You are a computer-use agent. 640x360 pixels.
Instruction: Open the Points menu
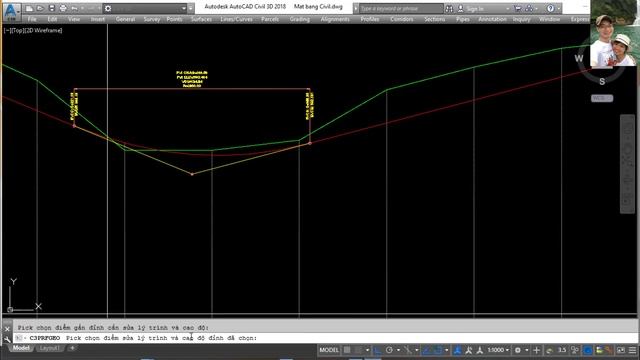click(175, 19)
